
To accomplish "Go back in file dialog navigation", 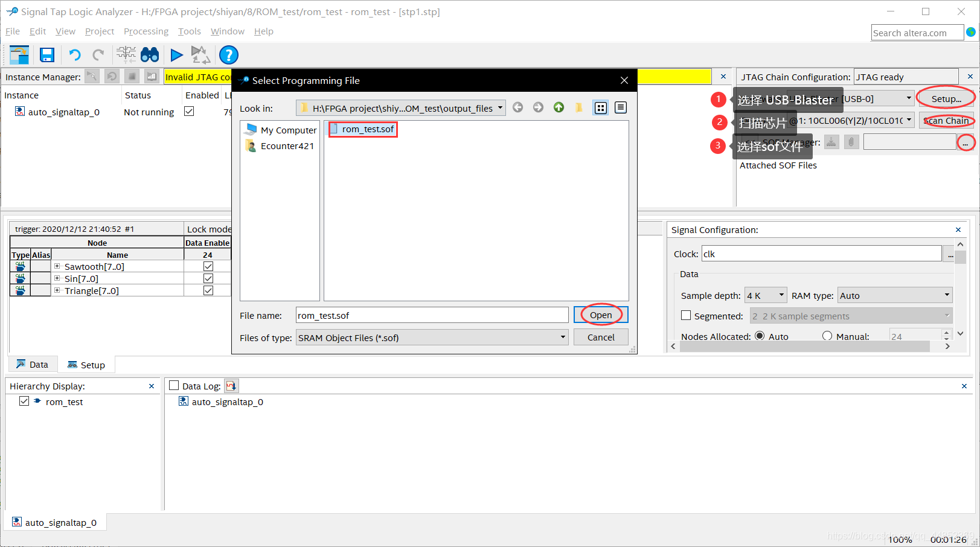I will coord(517,107).
